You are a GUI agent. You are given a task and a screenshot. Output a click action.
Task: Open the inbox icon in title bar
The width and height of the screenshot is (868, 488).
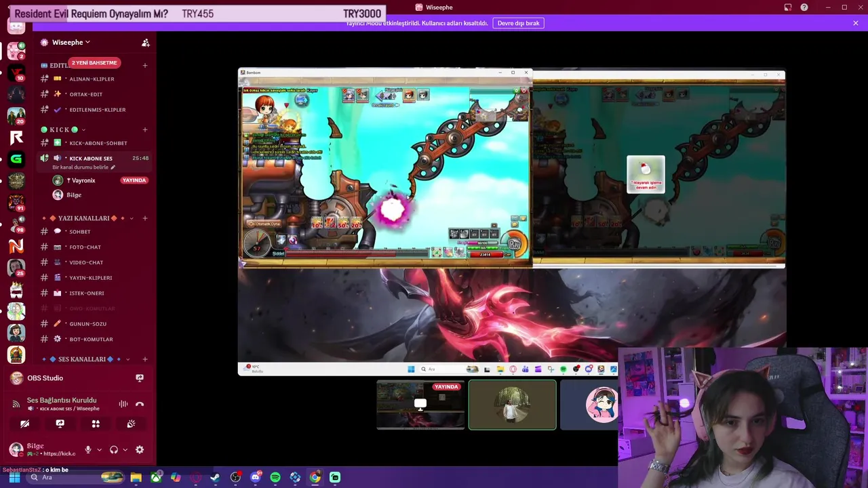[788, 7]
